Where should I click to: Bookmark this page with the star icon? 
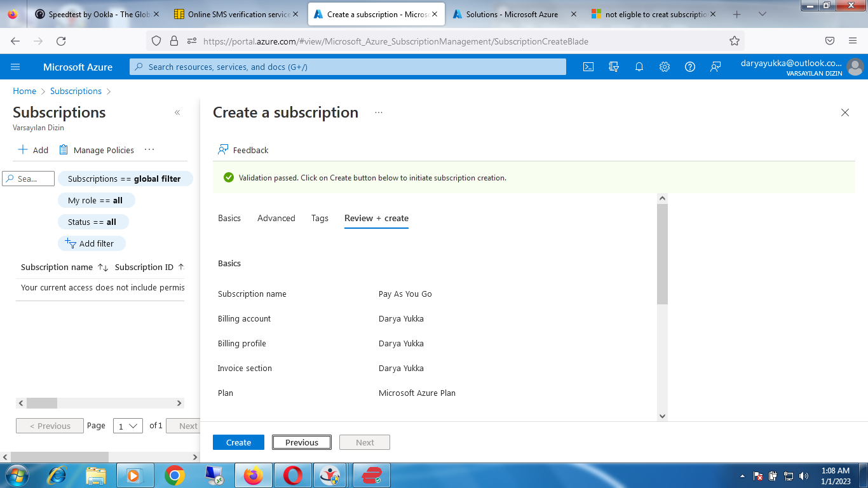click(x=735, y=41)
